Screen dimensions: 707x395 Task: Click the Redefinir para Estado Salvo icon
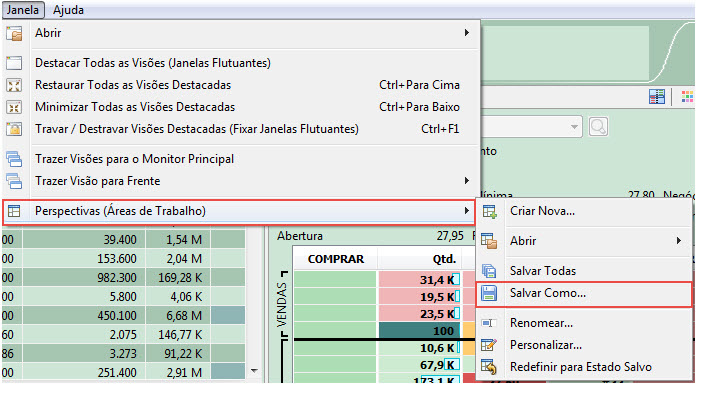(489, 367)
